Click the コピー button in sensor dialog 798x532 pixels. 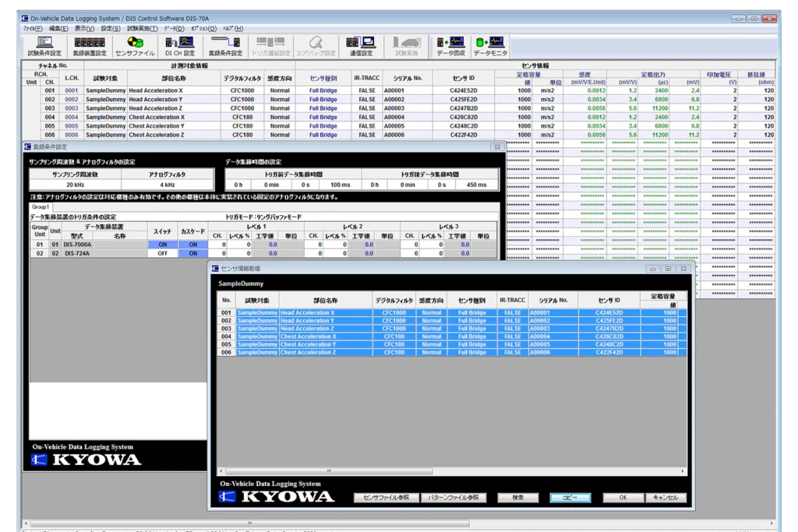(570, 497)
